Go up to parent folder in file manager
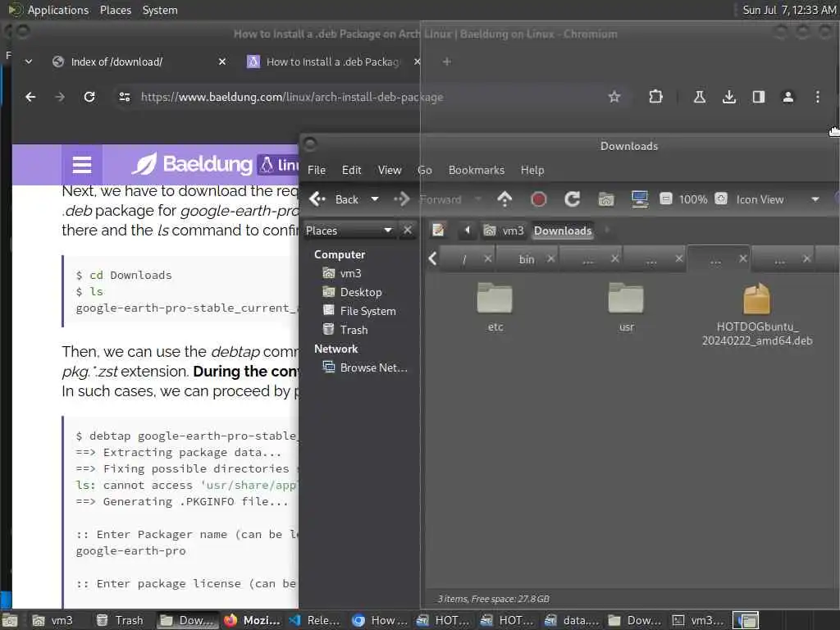Viewport: 840px width, 630px height. point(504,199)
